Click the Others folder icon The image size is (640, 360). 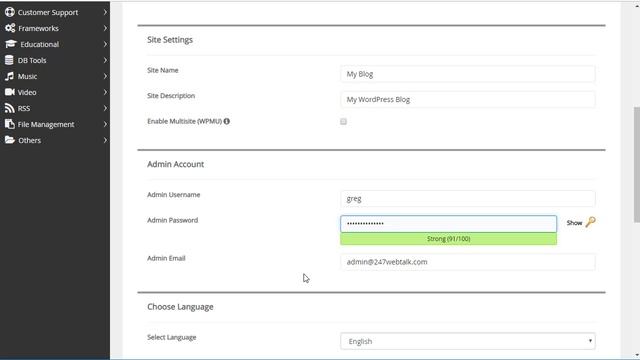coord(10,140)
